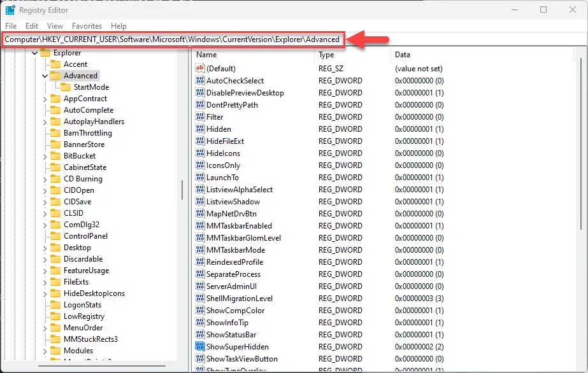588x373 pixels.
Task: Click the CabinetState folder icon
Action: pyautogui.click(x=55, y=167)
